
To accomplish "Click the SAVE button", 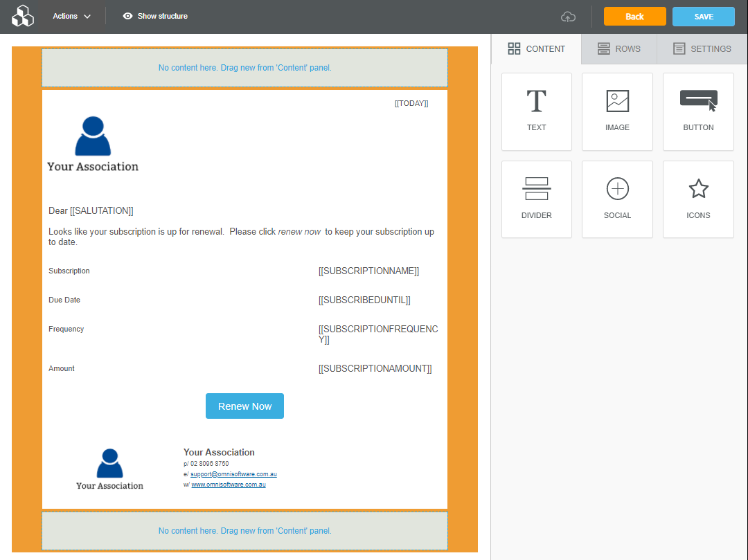I will click(x=703, y=16).
